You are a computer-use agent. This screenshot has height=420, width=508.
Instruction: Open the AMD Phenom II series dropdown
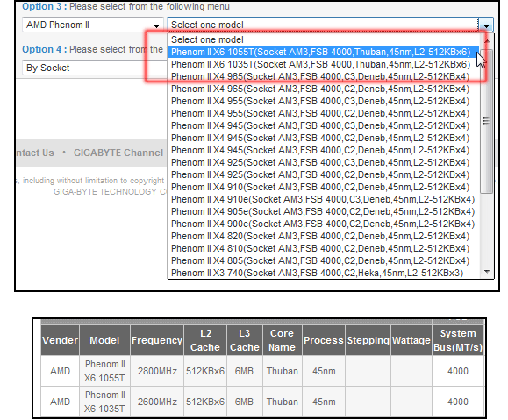pyautogui.click(x=93, y=25)
